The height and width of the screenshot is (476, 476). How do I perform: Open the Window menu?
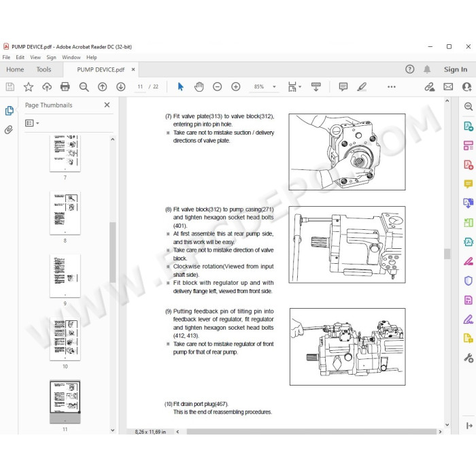pos(71,57)
